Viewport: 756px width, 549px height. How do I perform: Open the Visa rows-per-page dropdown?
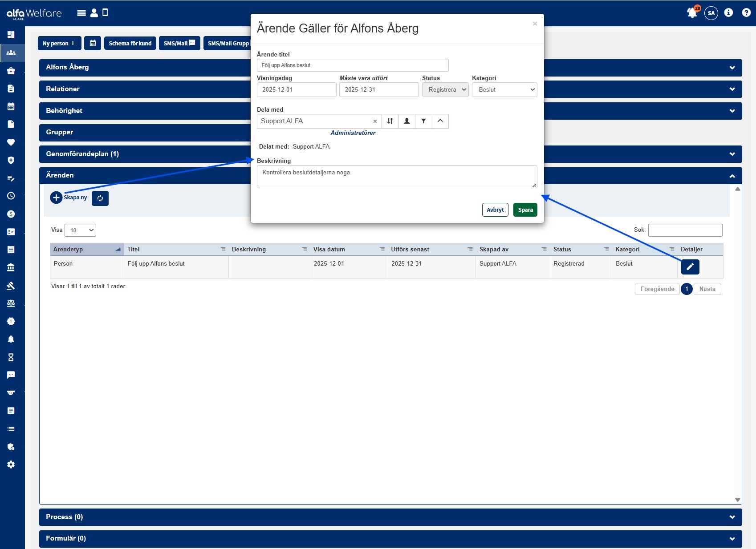(x=81, y=230)
